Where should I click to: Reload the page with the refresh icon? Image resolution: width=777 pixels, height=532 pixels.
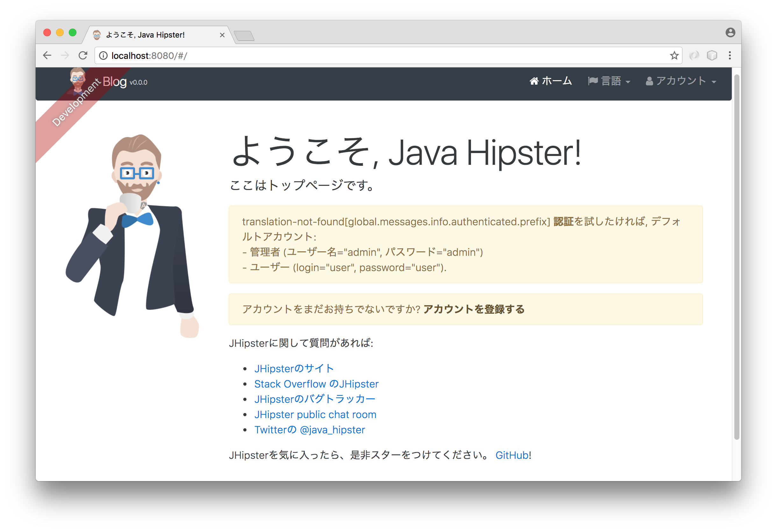[83, 55]
